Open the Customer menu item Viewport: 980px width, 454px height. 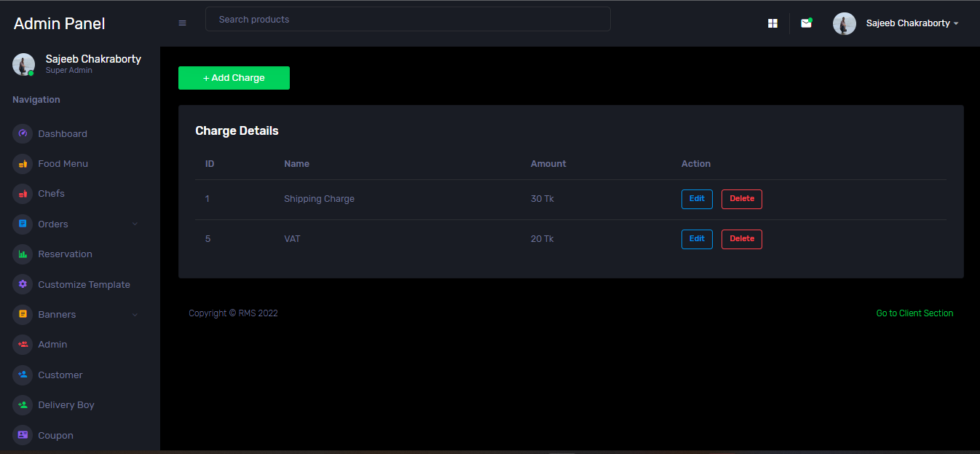pos(60,375)
